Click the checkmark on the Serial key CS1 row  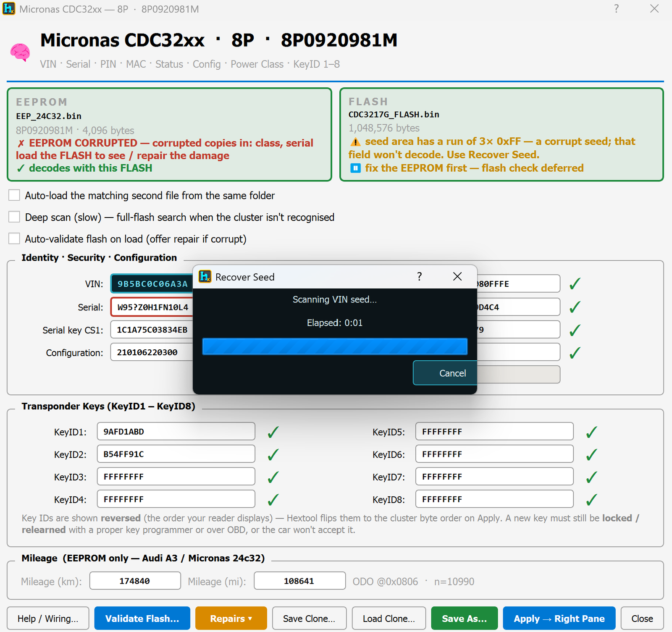pyautogui.click(x=575, y=330)
